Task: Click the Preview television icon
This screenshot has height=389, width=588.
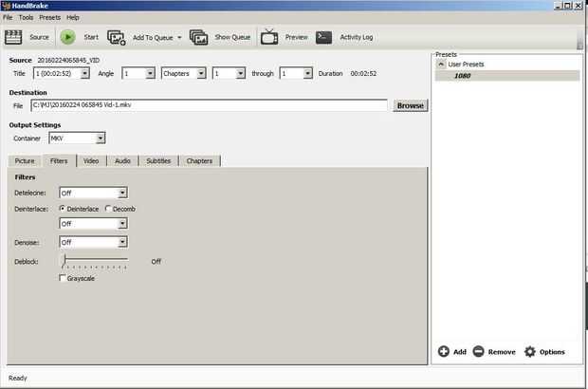Action: [269, 37]
